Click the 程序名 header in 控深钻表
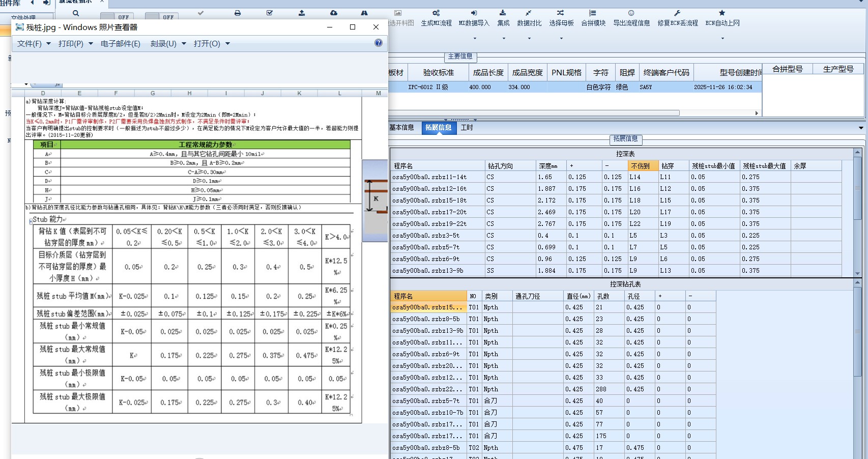This screenshot has height=459, width=868. point(428,296)
